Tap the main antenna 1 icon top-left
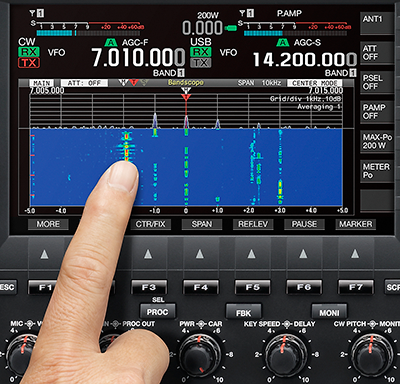 36,13
